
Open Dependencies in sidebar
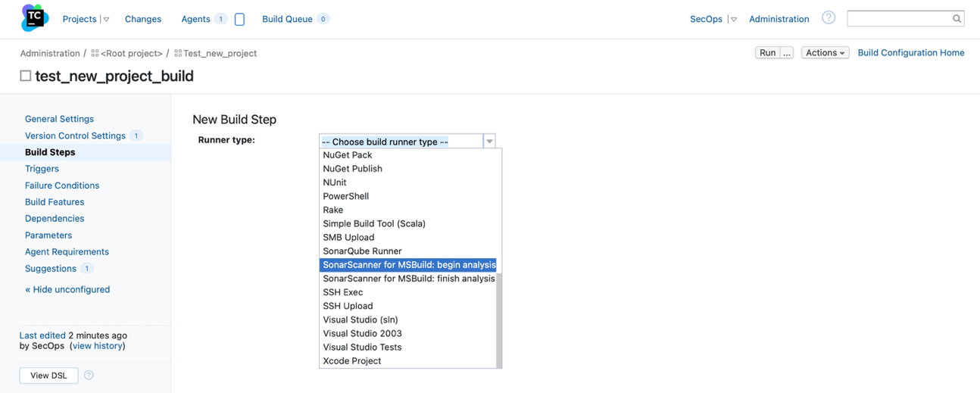(x=55, y=218)
